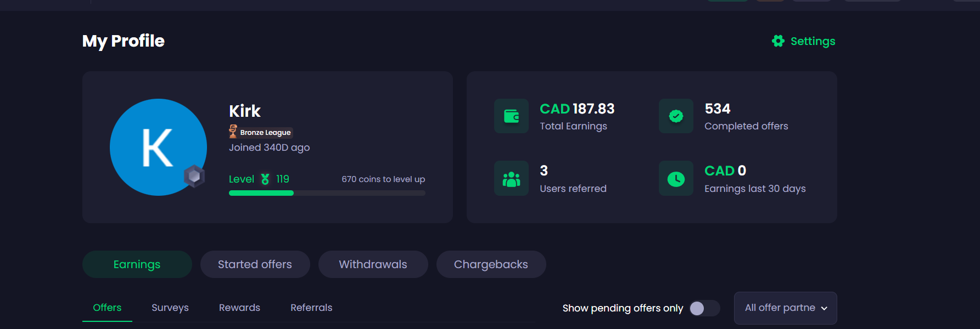The height and width of the screenshot is (329, 980).
Task: Click the Settings gear icon
Action: tap(778, 41)
